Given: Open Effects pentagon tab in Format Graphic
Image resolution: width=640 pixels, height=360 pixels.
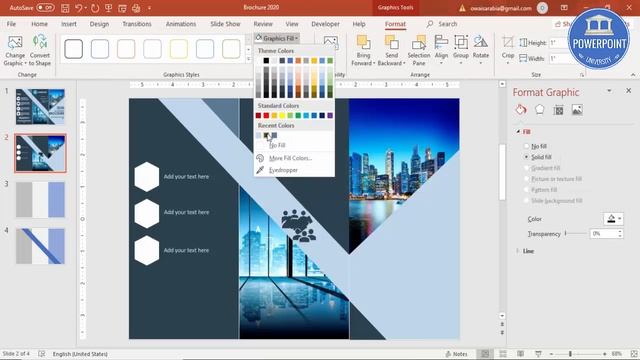Looking at the screenshot, I should point(540,110).
